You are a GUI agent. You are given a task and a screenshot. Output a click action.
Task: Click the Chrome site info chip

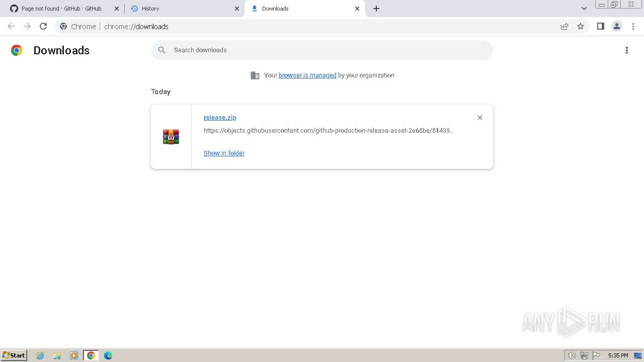pos(78,26)
